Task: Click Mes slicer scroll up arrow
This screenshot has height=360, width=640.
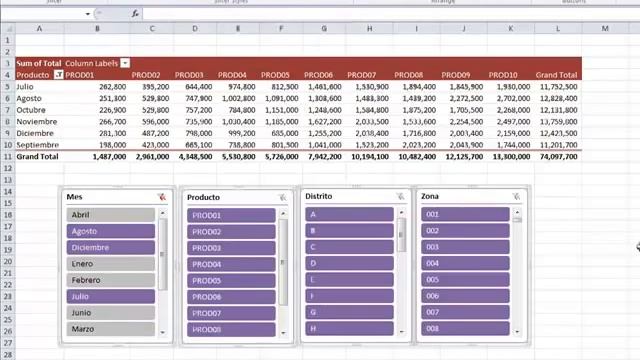Action: click(162, 213)
